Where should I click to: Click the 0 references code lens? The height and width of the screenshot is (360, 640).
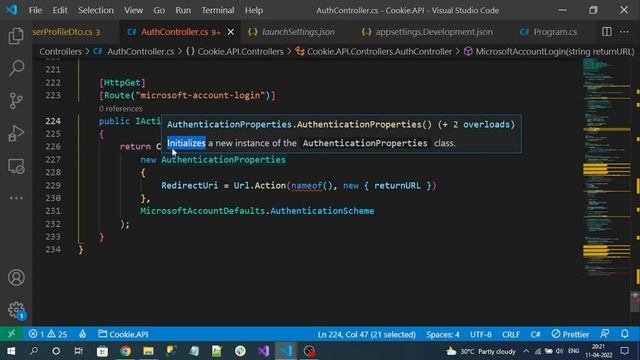click(120, 109)
